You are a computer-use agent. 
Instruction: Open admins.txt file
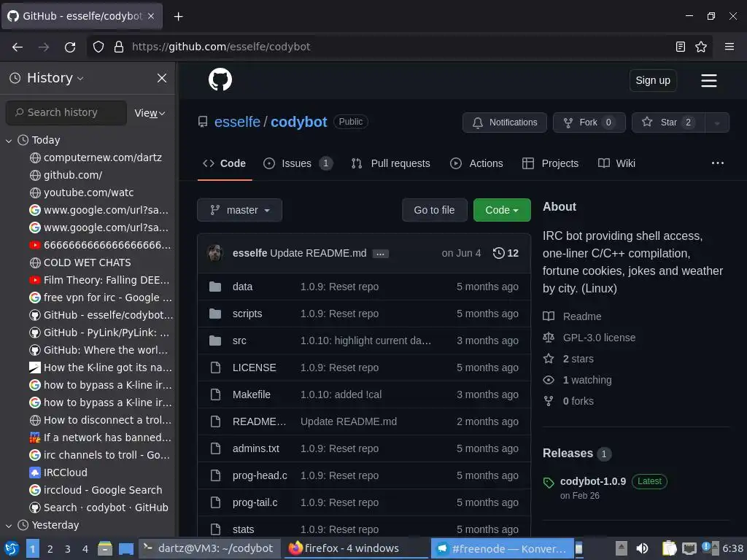[x=256, y=448]
